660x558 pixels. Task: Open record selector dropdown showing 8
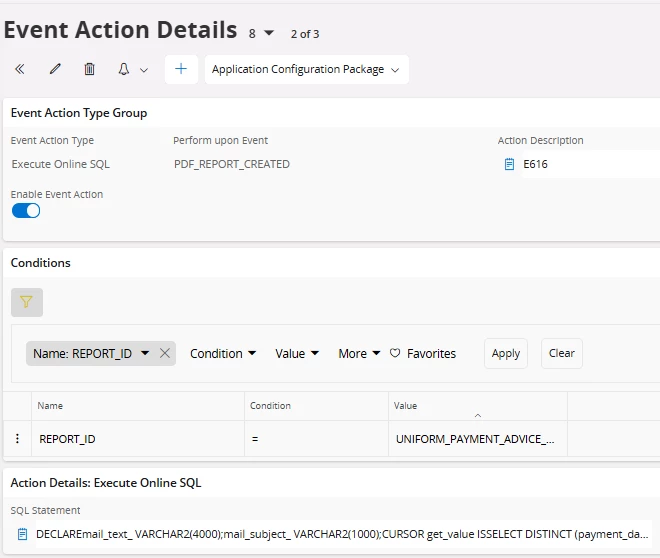pos(261,34)
